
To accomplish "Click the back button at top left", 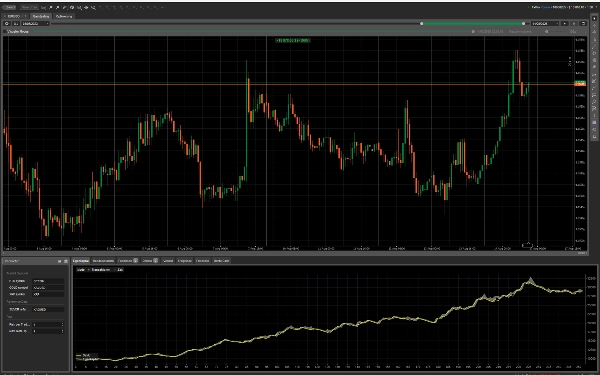I will click(10, 7).
